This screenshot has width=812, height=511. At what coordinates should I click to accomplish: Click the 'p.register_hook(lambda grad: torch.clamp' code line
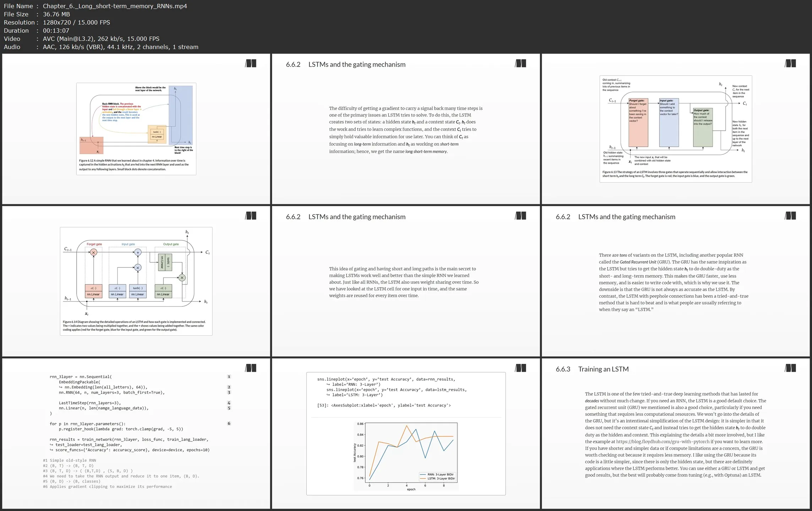point(121,429)
